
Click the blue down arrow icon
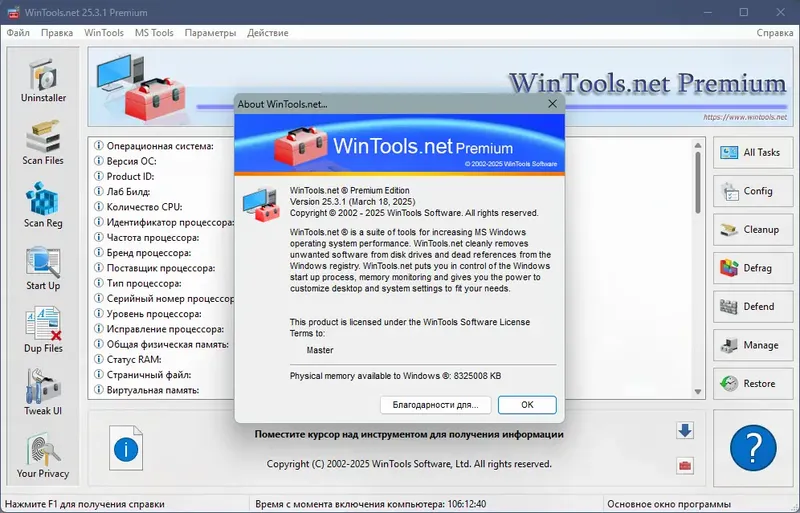pos(685,431)
